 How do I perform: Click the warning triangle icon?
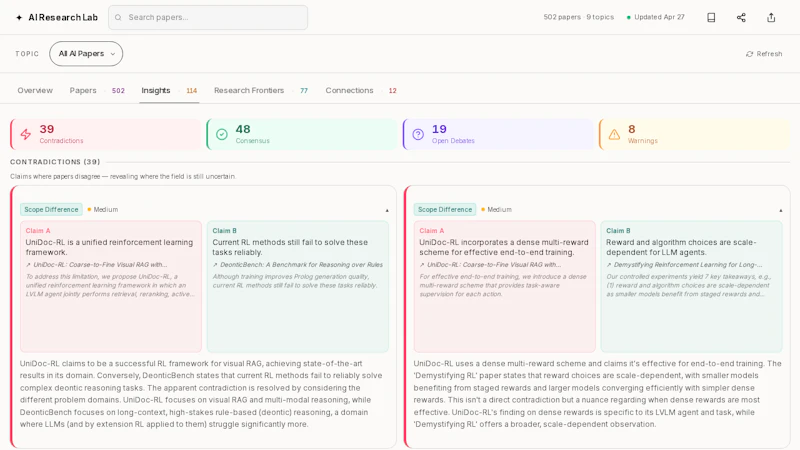point(614,134)
